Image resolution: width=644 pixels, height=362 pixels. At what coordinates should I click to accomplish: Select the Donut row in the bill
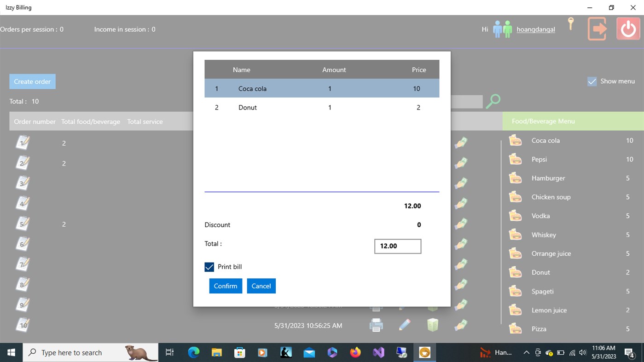click(x=322, y=107)
